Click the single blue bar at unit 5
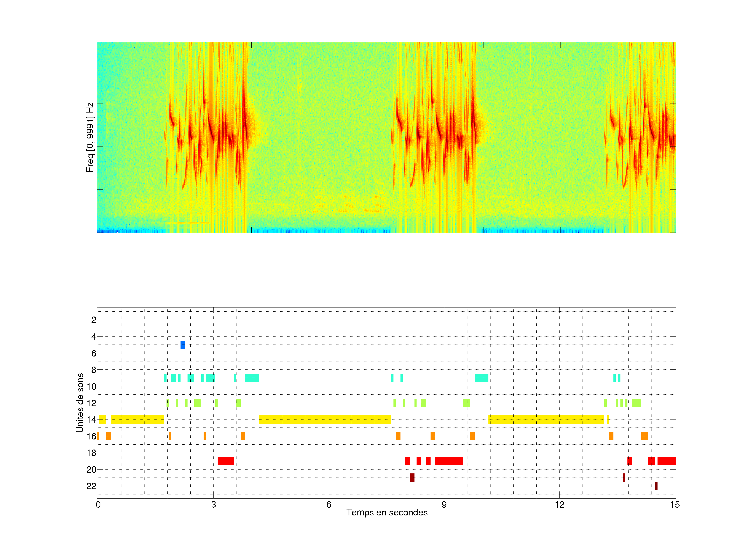 pos(183,345)
